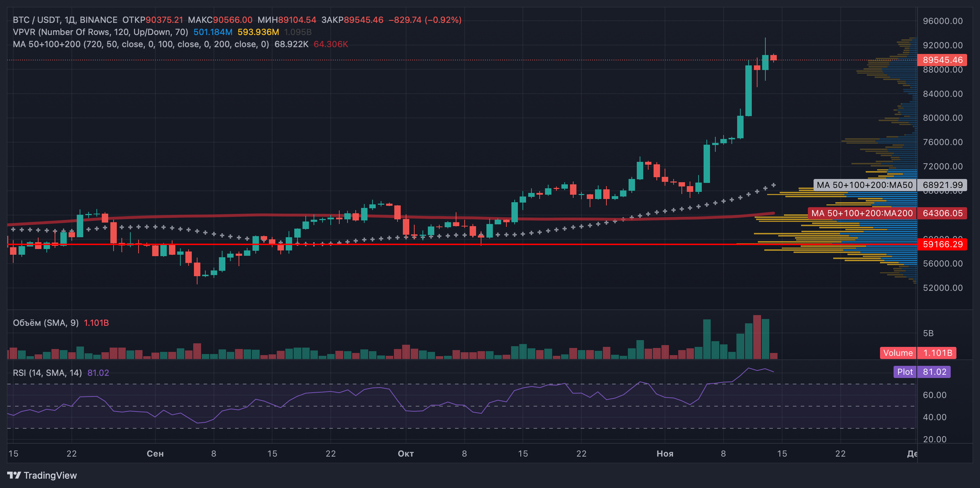Click the MA50 price label 68921.99

942,185
